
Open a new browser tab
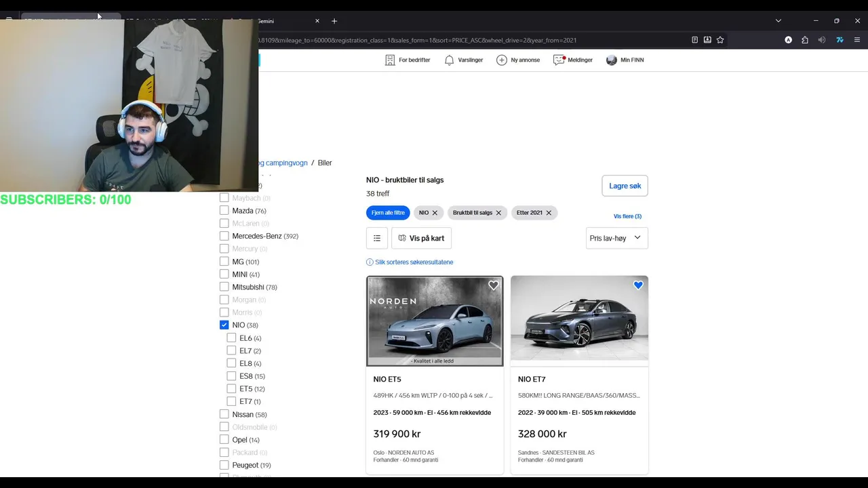pyautogui.click(x=334, y=21)
